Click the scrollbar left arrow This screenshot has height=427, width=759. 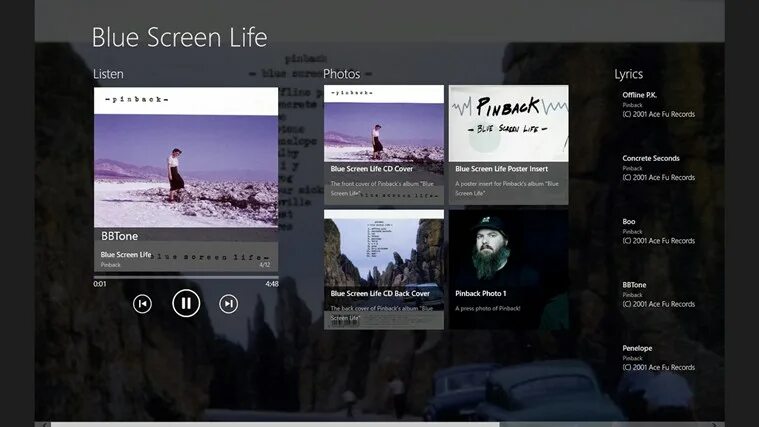click(x=45, y=425)
